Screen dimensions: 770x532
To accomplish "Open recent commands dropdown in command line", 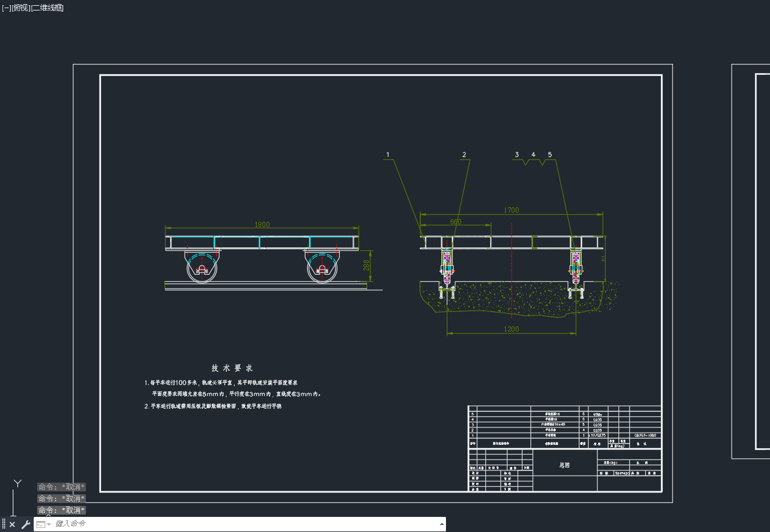I will [x=43, y=524].
